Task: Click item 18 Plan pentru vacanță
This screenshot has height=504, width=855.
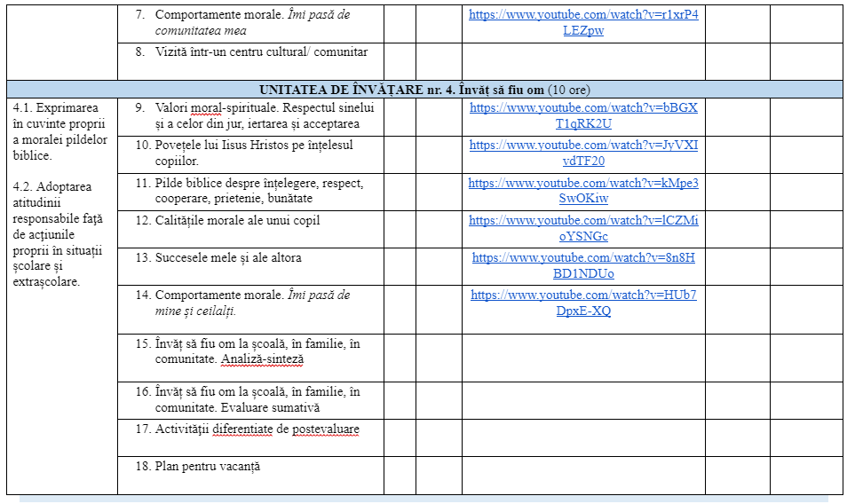Action: point(208,467)
